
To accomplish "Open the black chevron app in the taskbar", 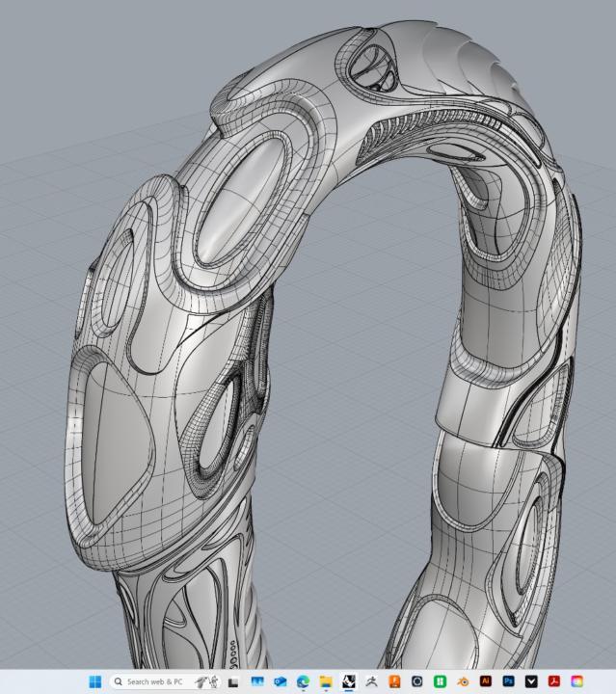I will pyautogui.click(x=531, y=681).
